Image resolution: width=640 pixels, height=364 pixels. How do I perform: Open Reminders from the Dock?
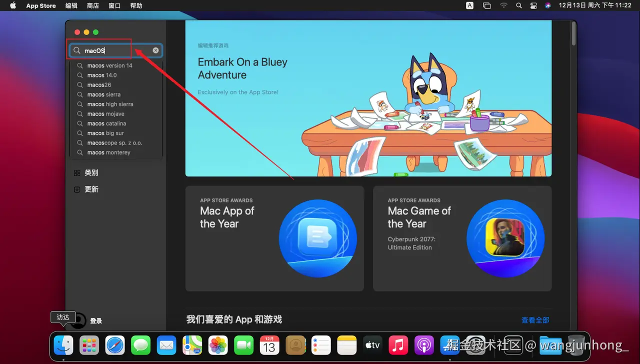click(321, 345)
